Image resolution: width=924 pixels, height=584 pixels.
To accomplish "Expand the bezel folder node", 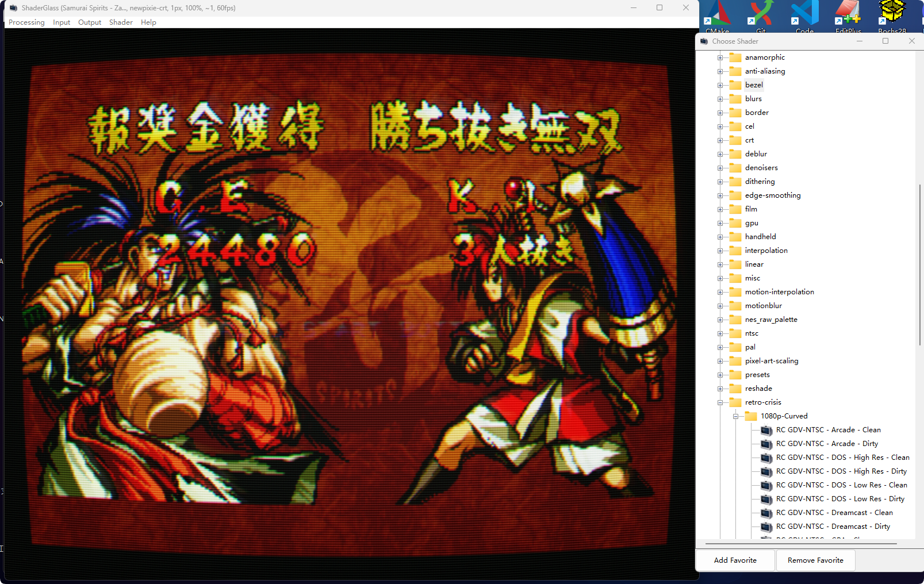I will pos(720,85).
